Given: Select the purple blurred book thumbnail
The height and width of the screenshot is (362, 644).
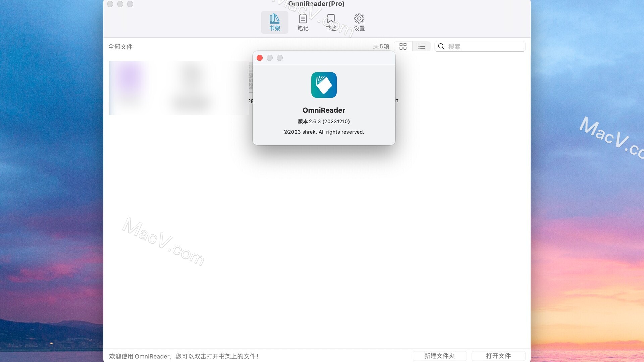Looking at the screenshot, I should coord(129,88).
